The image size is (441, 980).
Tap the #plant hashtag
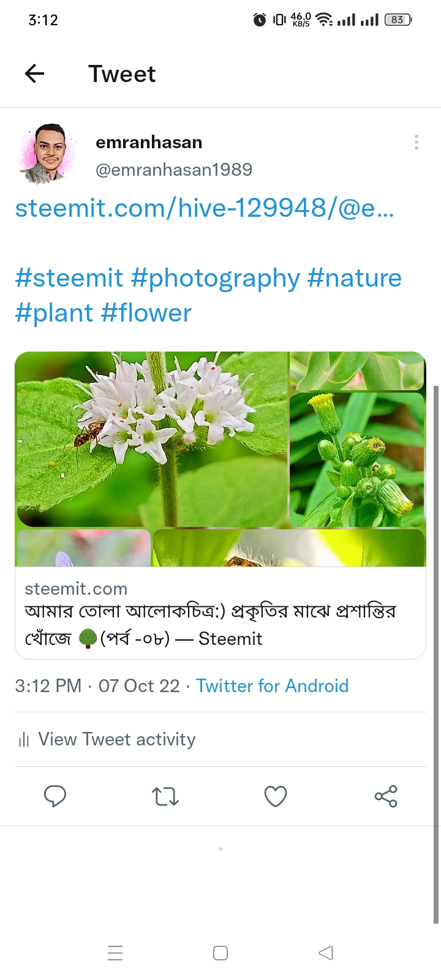coord(54,313)
